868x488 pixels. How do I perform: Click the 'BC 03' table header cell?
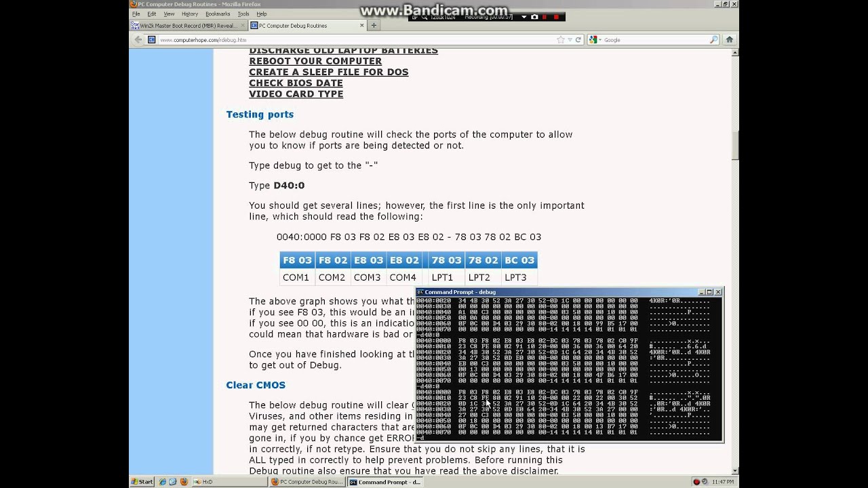(x=519, y=260)
